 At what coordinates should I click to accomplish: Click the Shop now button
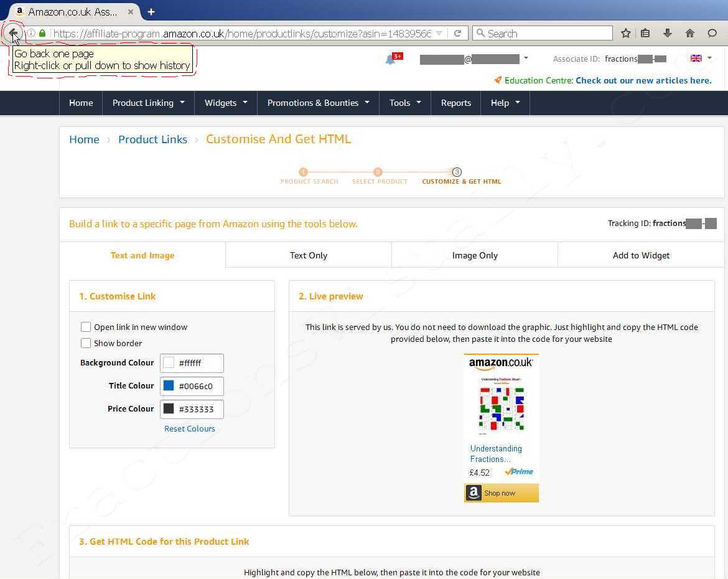tap(502, 492)
